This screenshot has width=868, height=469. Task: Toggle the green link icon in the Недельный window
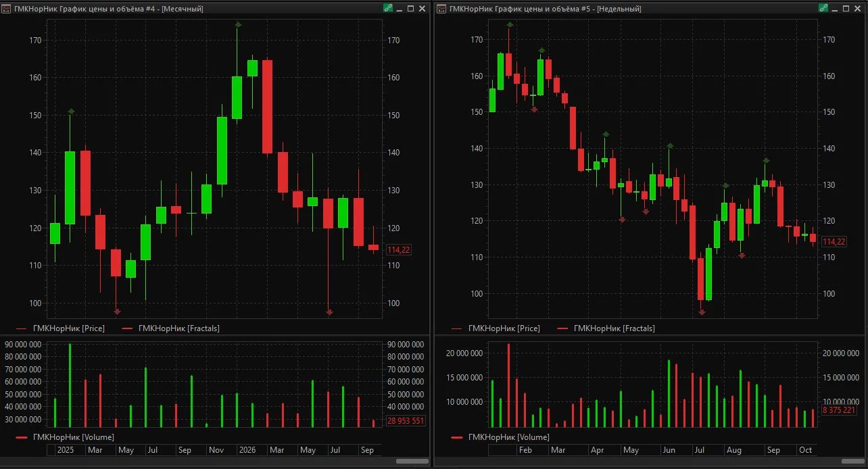(823, 8)
